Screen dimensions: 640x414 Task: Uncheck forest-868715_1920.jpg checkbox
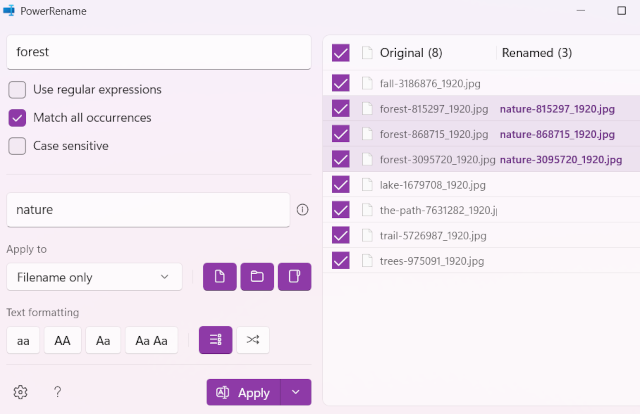(341, 134)
